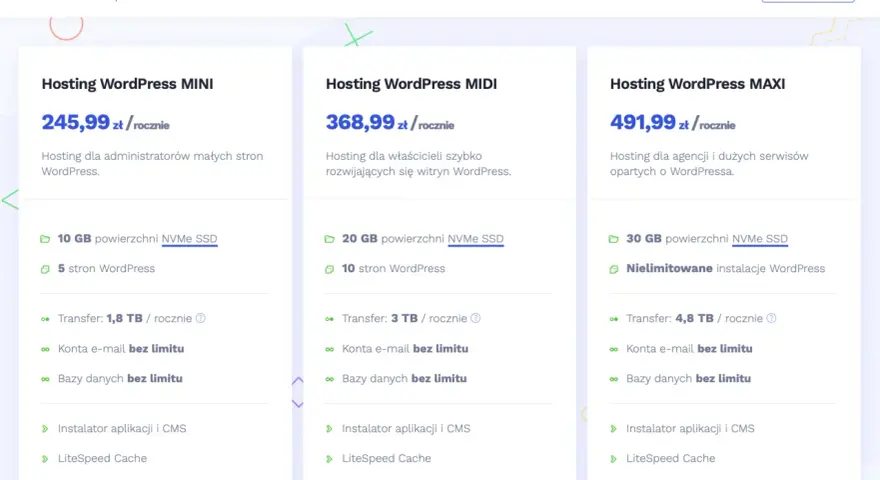Viewport: 880px width, 480px height.
Task: Click the sites icon beside 10 stron WordPress
Action: pyautogui.click(x=329, y=269)
